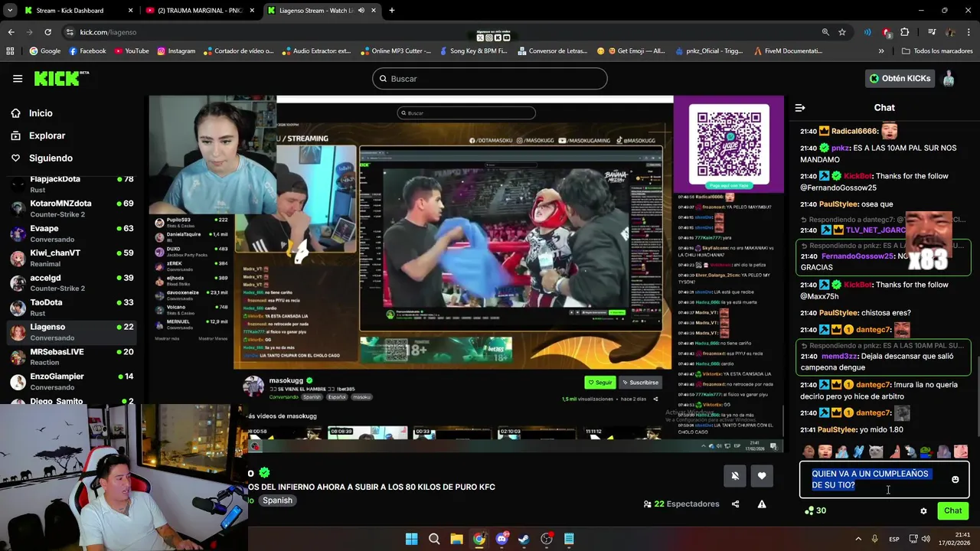Go back in browser

click(11, 32)
